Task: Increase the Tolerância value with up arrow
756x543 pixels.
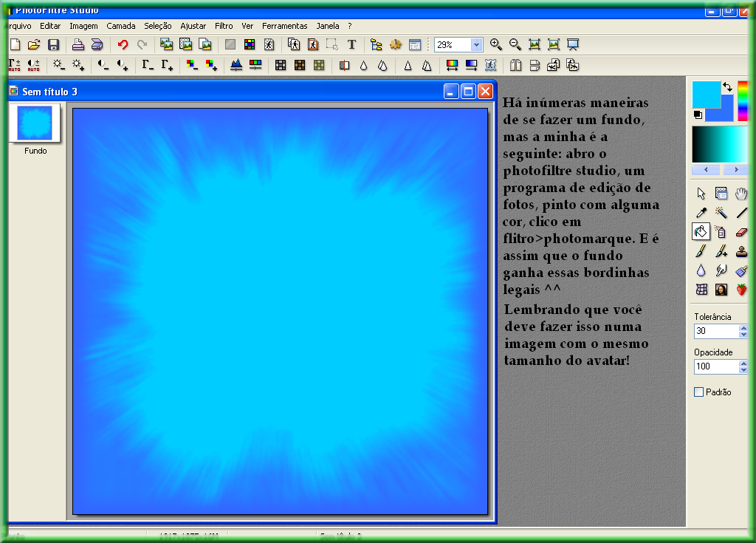Action: 743,327
